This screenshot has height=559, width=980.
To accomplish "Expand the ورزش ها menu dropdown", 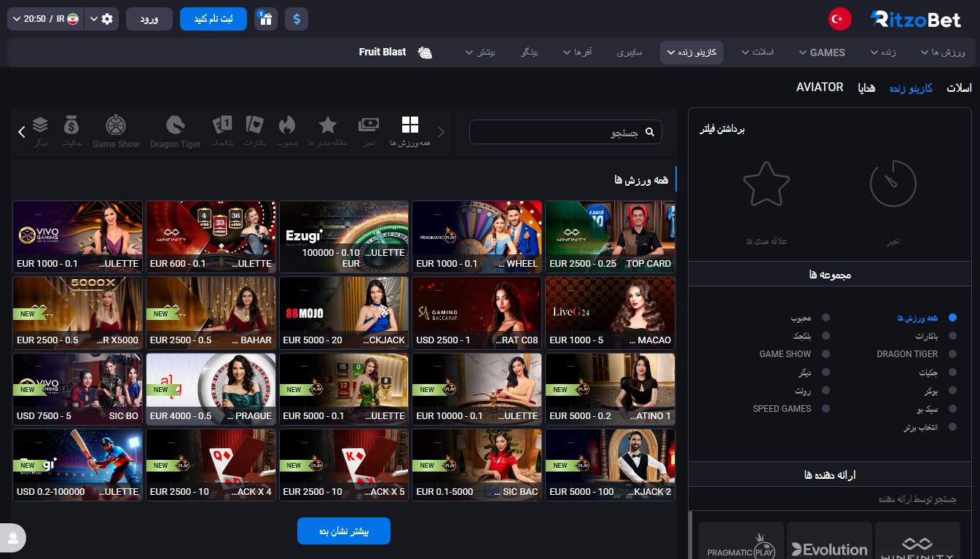I will coord(943,52).
